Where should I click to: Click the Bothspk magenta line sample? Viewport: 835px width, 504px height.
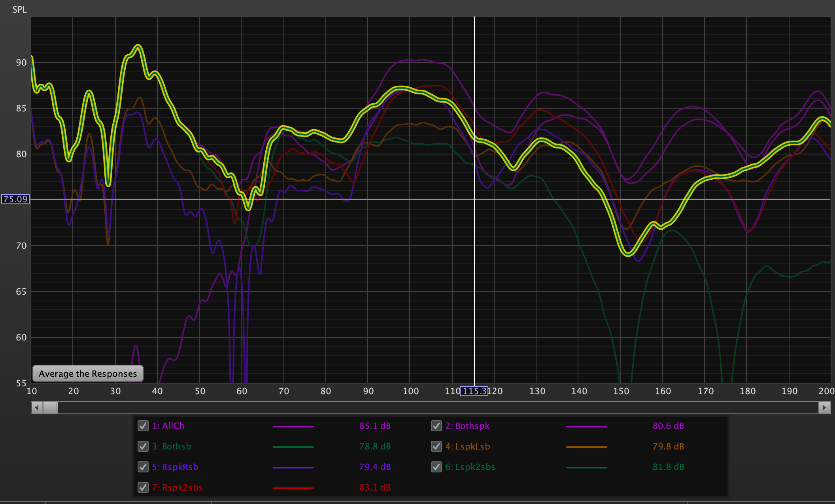[587, 427]
